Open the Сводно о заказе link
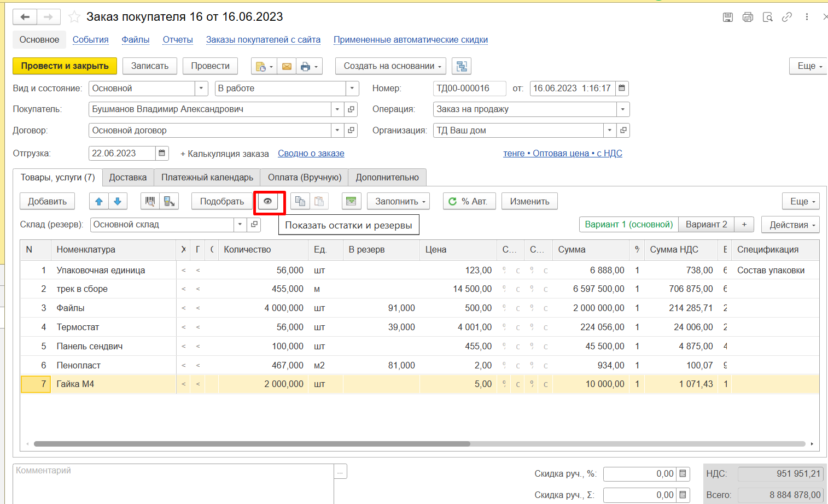Screen dimensions: 828x504 point(311,154)
